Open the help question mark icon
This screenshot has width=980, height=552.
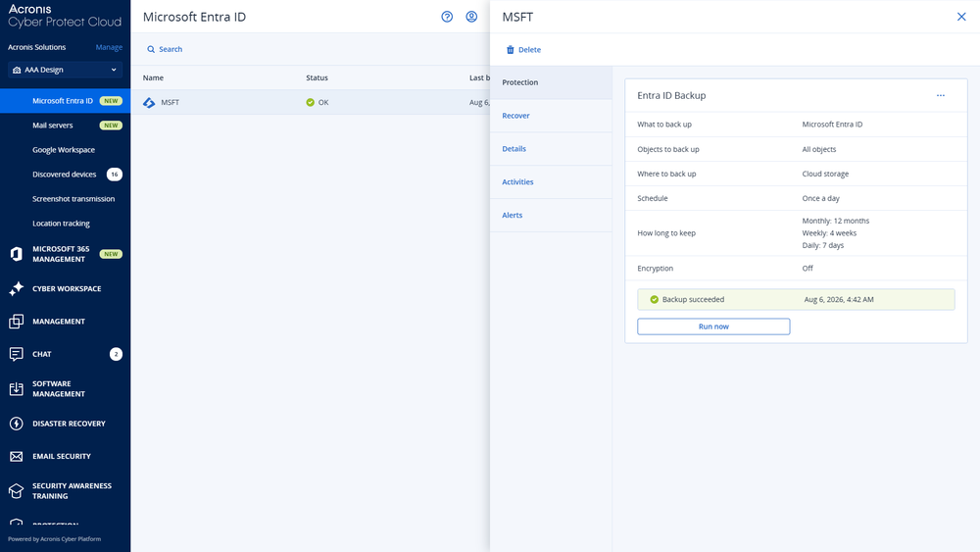click(x=447, y=17)
